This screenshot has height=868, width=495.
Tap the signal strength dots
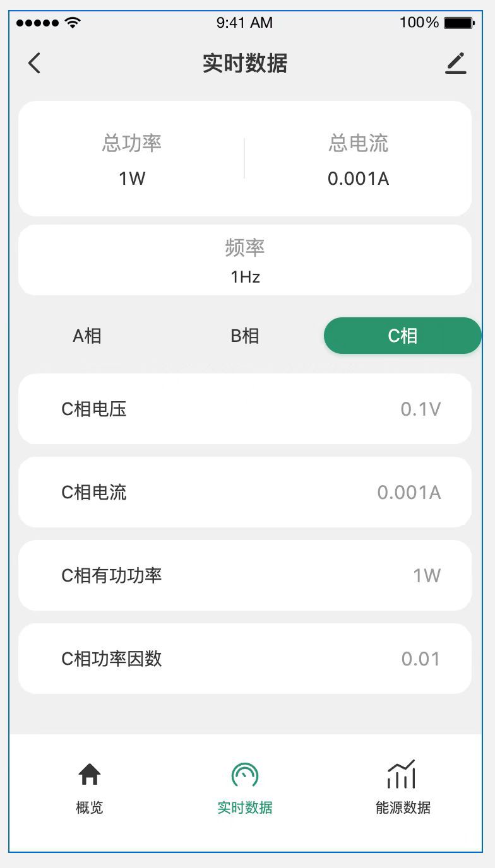[37, 23]
